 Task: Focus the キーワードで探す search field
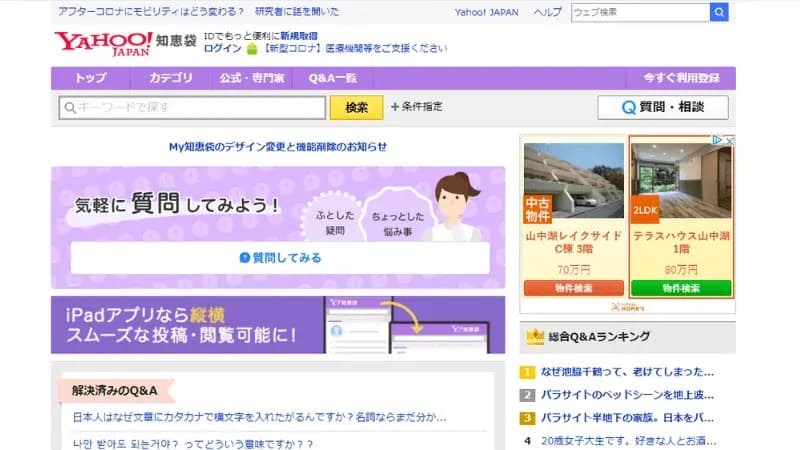192,107
